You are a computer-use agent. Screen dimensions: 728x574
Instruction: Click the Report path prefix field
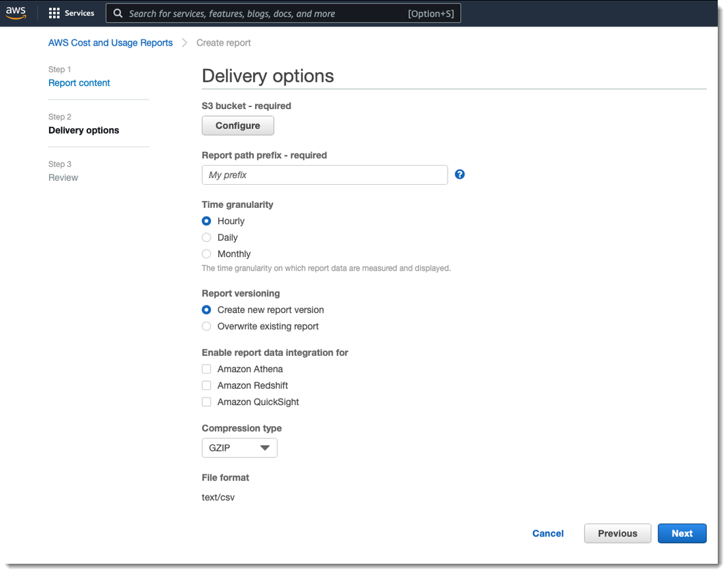(325, 175)
